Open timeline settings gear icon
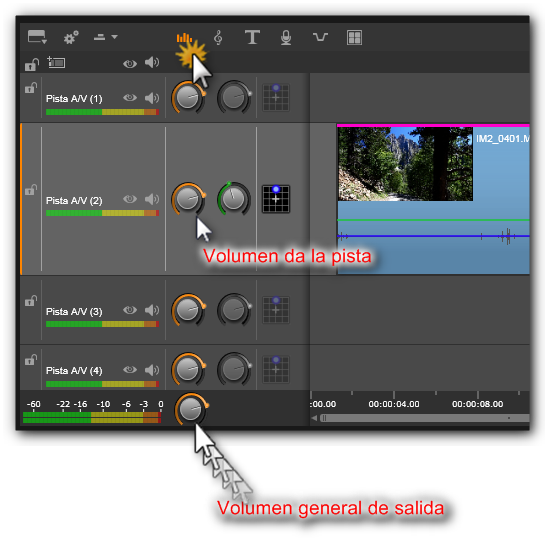 pos(71,37)
